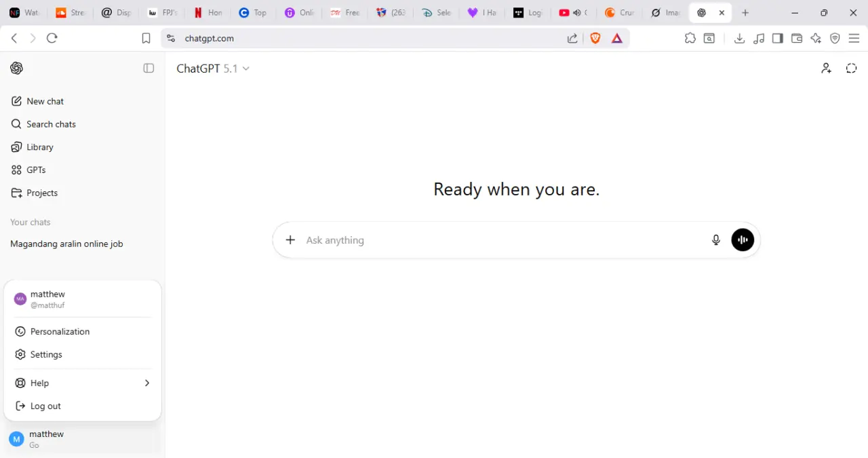Click the Brave Rewards triangle icon
868x458 pixels.
617,39
